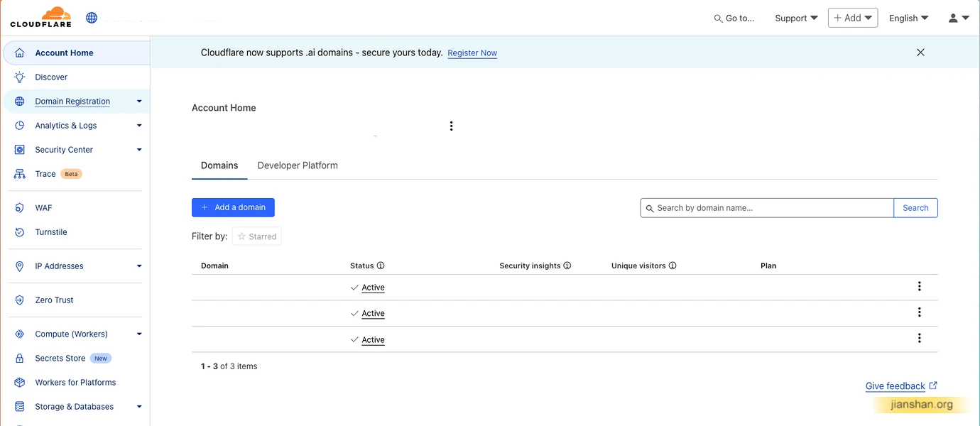Expand the IP Addresses sidebar section
980x426 pixels.
point(139,266)
